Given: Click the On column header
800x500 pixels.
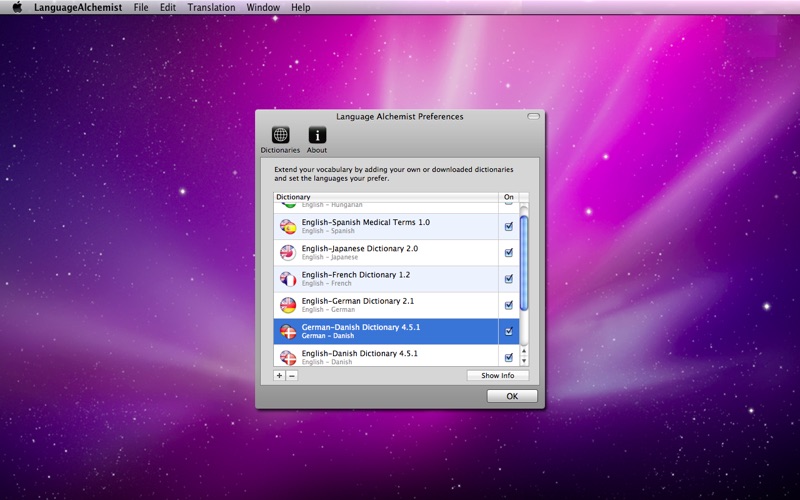Looking at the screenshot, I should [x=509, y=197].
